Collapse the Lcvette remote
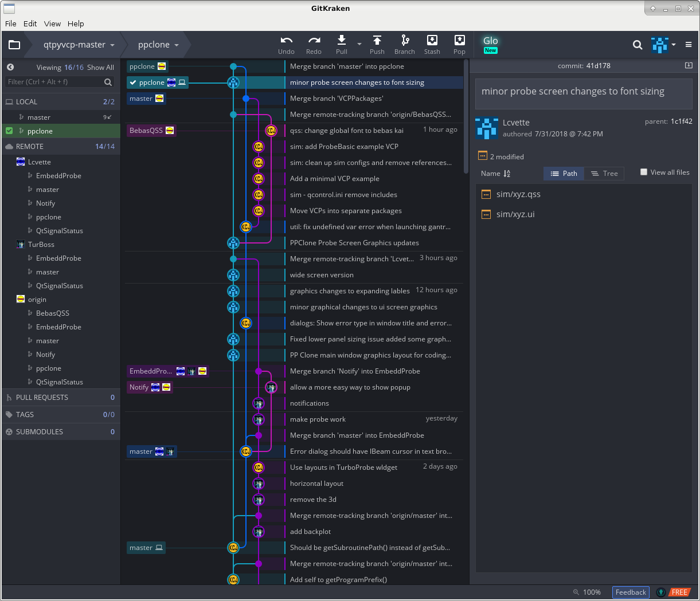This screenshot has height=601, width=700. pyautogui.click(x=39, y=162)
